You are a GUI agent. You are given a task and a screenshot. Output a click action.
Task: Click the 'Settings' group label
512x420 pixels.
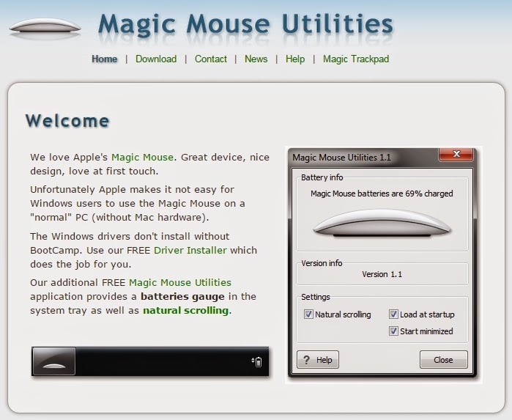pyautogui.click(x=316, y=297)
